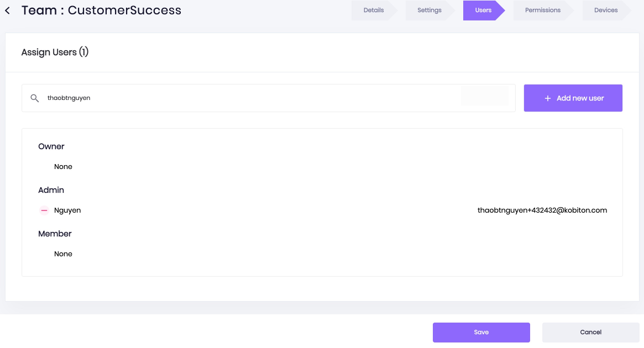Image resolution: width=644 pixels, height=348 pixels.
Task: Click email thaobtnguyen+432432@kobiton.com
Action: tap(542, 210)
